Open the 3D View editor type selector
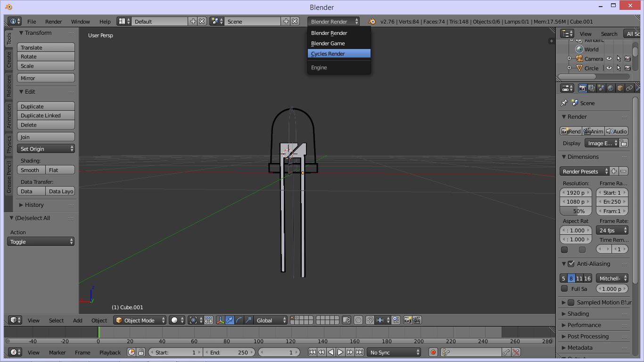Viewport: 644px width, 362px height. tap(16, 320)
